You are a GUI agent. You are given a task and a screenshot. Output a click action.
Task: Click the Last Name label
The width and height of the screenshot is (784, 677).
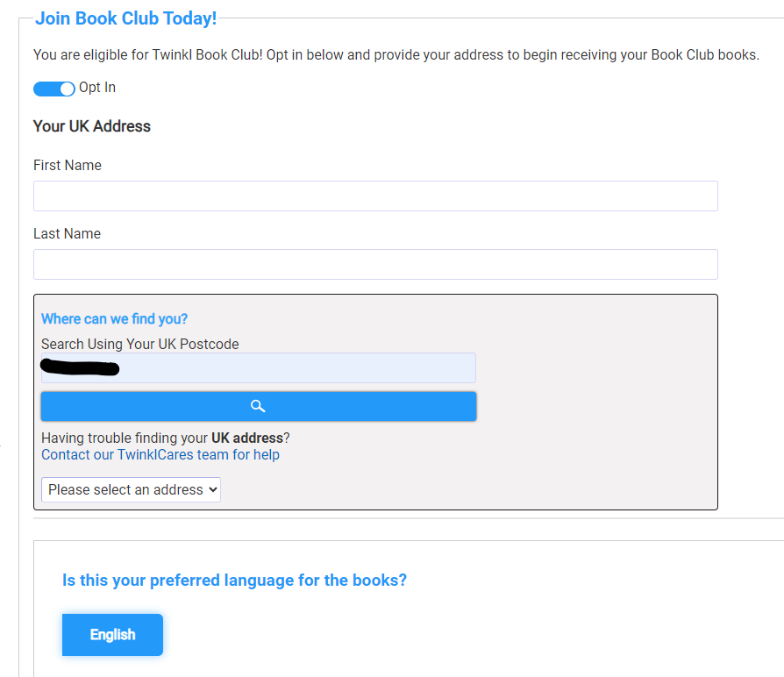pyautogui.click(x=67, y=233)
